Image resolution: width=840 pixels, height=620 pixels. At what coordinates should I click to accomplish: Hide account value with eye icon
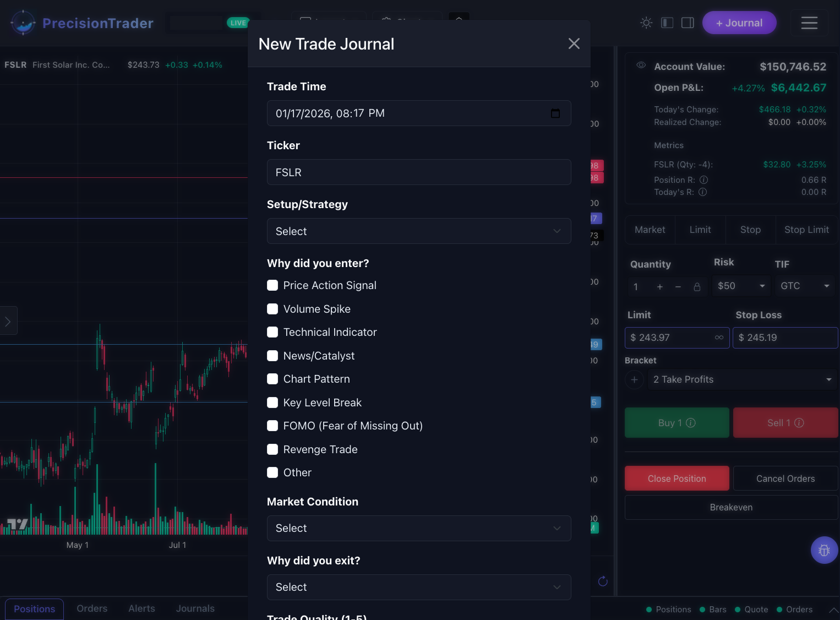641,65
